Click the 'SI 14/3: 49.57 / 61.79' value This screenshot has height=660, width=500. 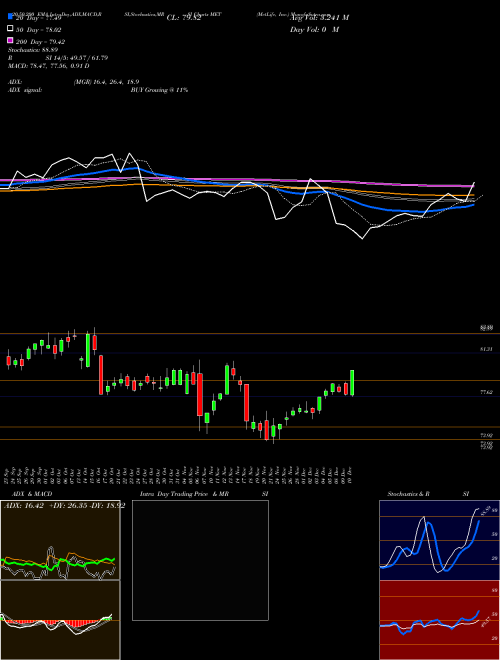[77, 58]
